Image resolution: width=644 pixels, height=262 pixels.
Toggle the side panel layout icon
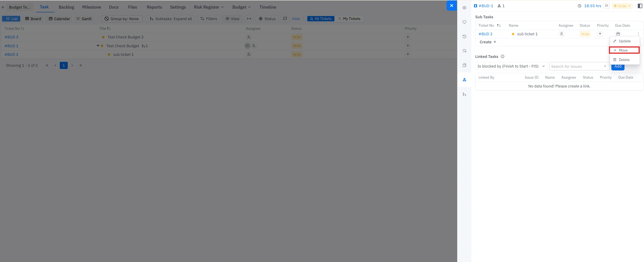point(640,6)
